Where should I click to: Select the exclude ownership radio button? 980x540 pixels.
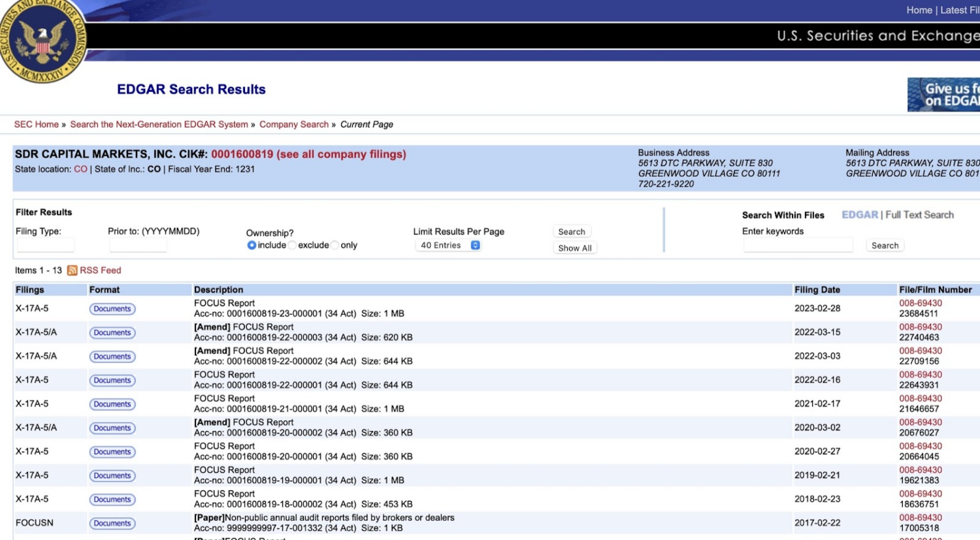point(292,246)
